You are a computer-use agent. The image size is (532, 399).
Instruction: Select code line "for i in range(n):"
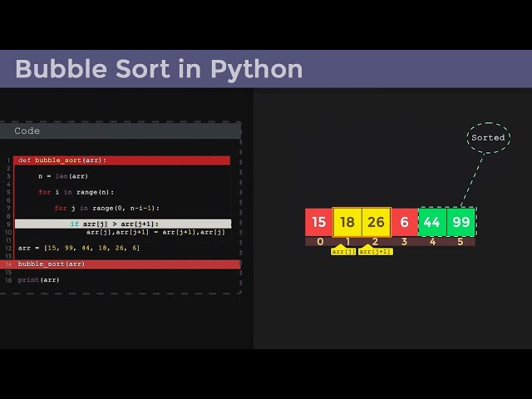pos(76,192)
